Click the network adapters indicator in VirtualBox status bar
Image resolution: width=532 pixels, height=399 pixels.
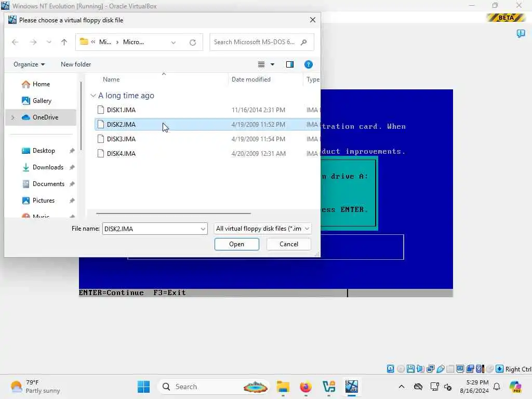[431, 369]
